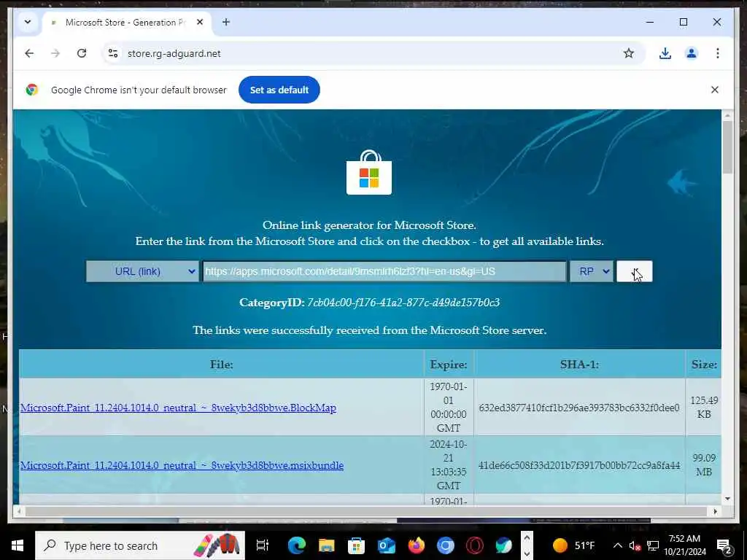747x560 pixels.
Task: Open the last pinned taskbar app icon
Action: click(x=503, y=545)
